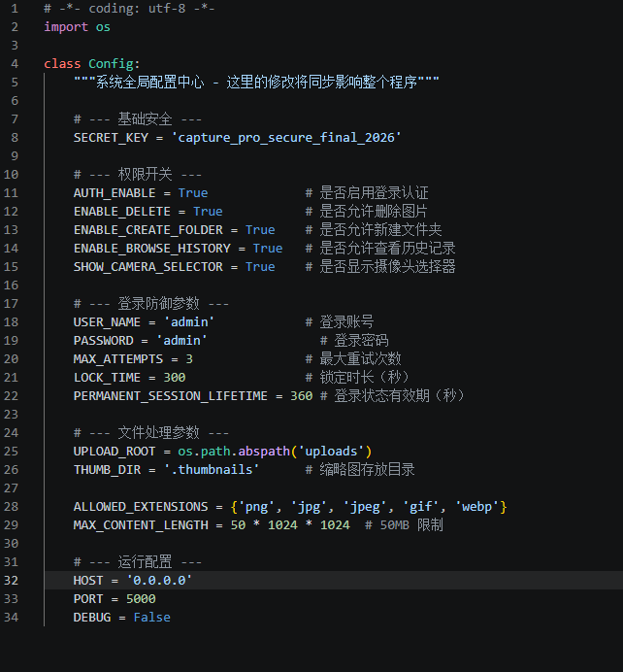This screenshot has width=623, height=672.
Task: Click the SECRET_KEY string value
Action: (x=286, y=138)
